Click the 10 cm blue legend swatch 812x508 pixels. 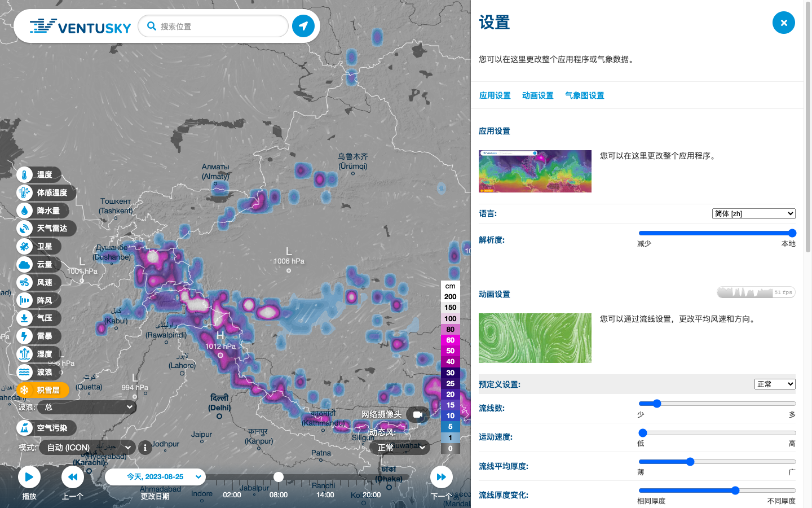(x=451, y=416)
